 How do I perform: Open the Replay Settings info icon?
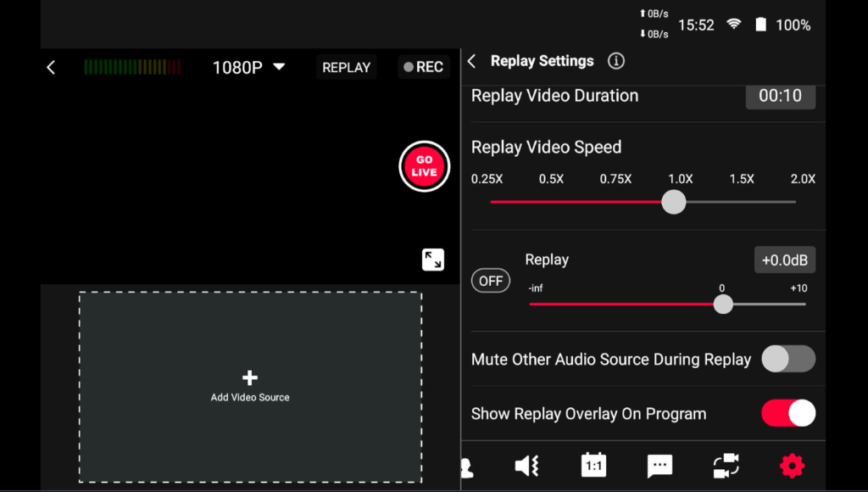[616, 61]
